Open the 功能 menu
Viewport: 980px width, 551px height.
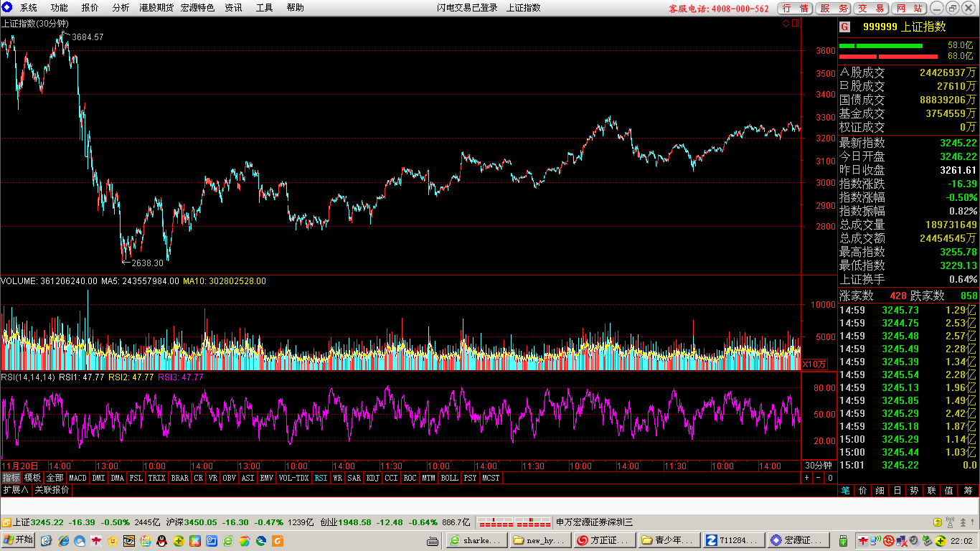point(60,8)
